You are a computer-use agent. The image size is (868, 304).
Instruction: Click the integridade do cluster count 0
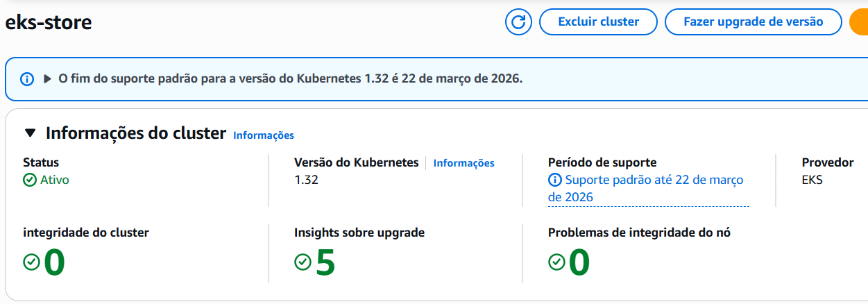click(54, 262)
